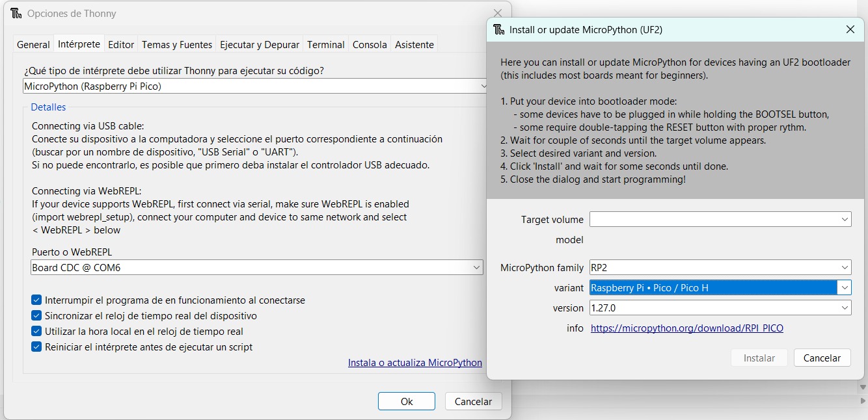868x420 pixels.
Task: Click the Thonny icon in Install or update MicroPython title bar
Action: 498,29
